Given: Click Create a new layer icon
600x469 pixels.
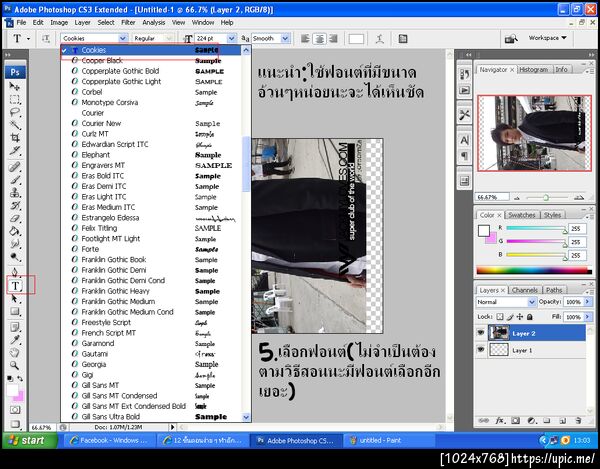Looking at the screenshot, I should coord(562,420).
